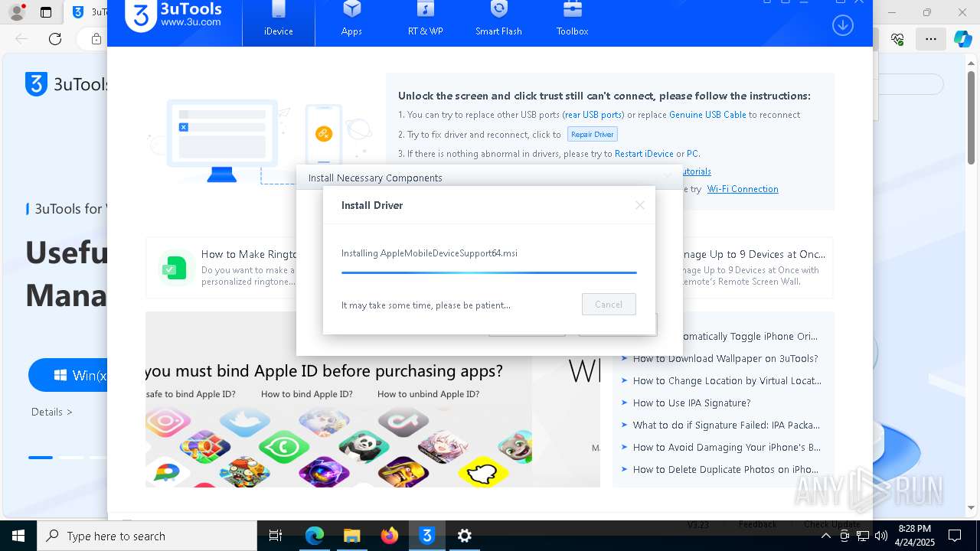This screenshot has height=551, width=980.
Task: Click the Win download button on webpage
Action: (68, 375)
